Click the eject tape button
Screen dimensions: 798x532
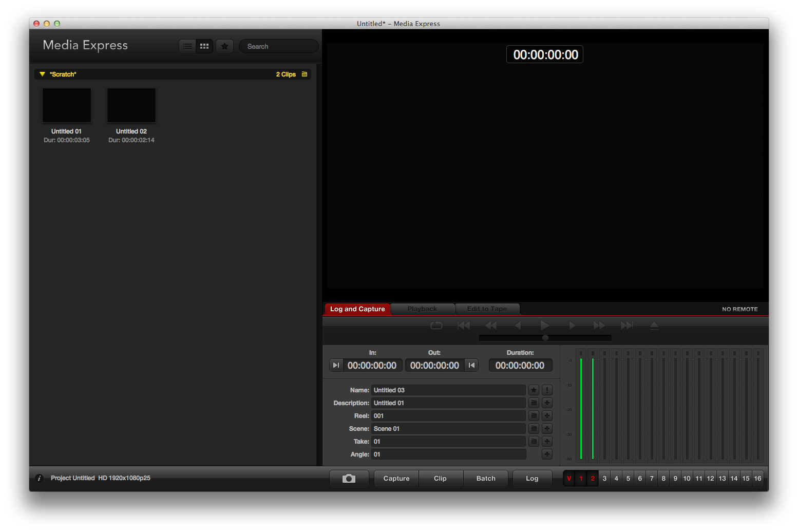(x=654, y=326)
